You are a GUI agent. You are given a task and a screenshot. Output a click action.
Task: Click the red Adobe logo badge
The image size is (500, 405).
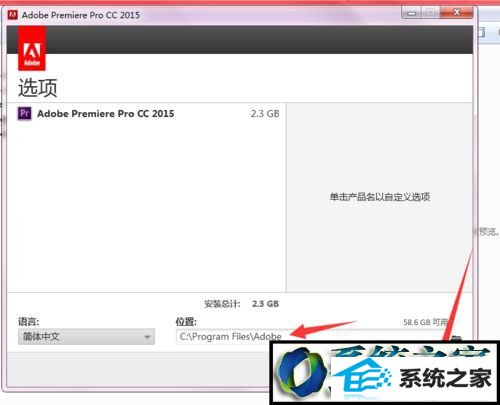click(x=32, y=49)
